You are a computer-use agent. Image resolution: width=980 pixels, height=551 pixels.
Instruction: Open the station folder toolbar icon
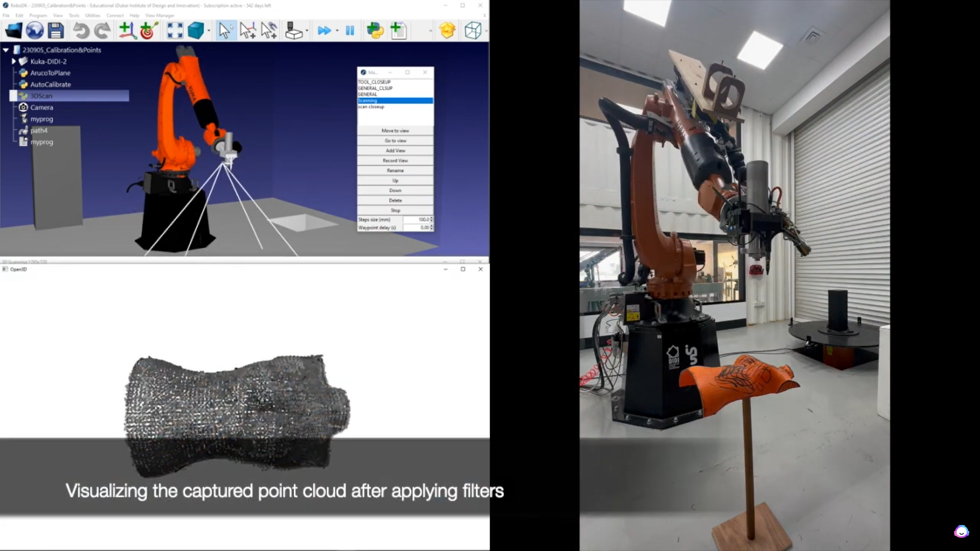pyautogui.click(x=14, y=31)
